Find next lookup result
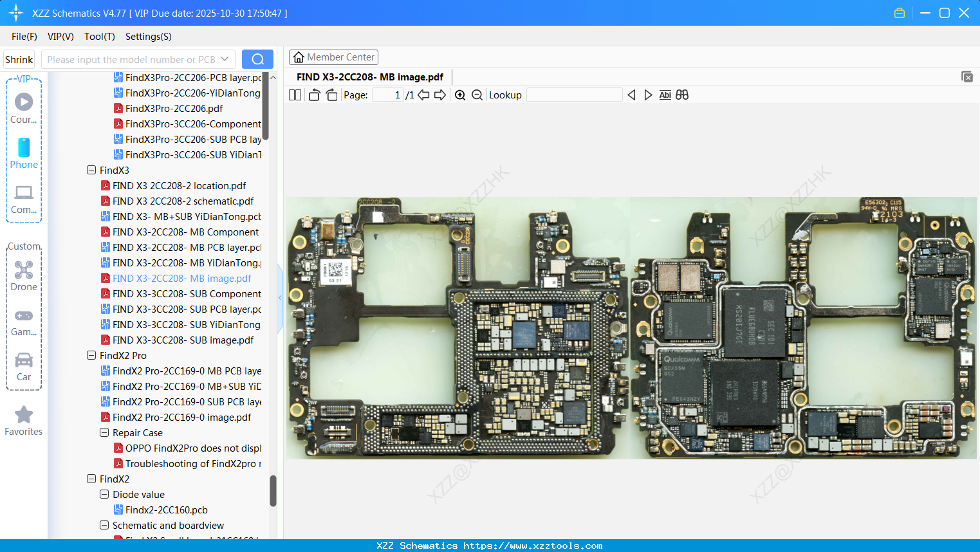Viewport: 980px width, 552px height. click(x=648, y=95)
